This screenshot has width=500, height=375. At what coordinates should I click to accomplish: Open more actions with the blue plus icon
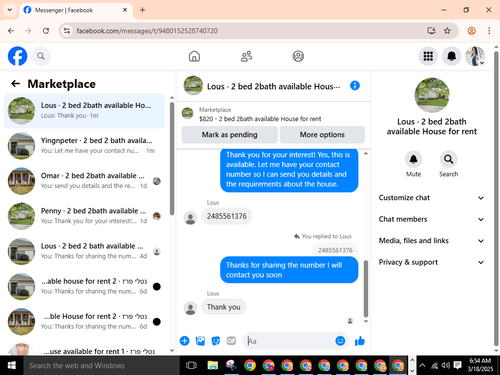[184, 341]
